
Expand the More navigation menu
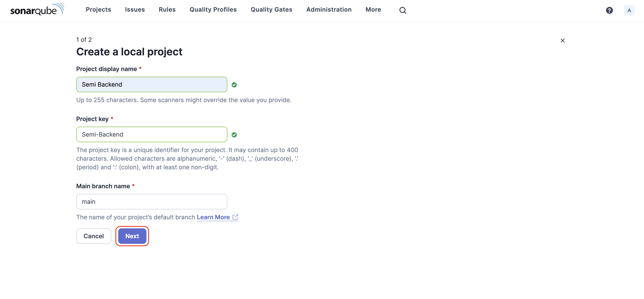click(373, 9)
